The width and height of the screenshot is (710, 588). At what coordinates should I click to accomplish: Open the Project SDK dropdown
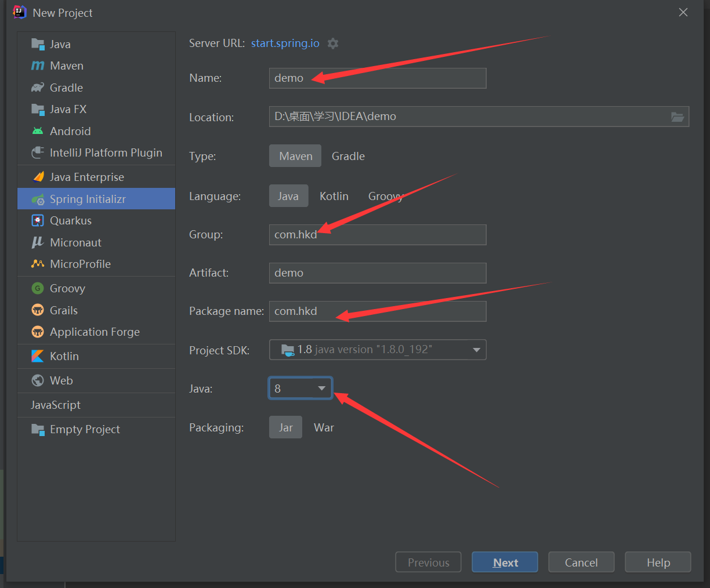point(378,350)
